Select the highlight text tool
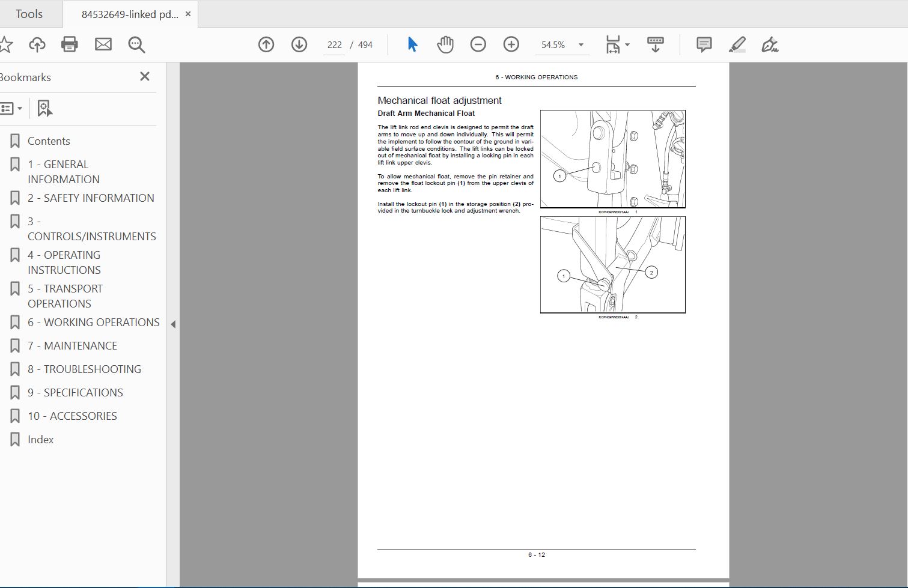Image resolution: width=908 pixels, height=588 pixels. tap(737, 44)
